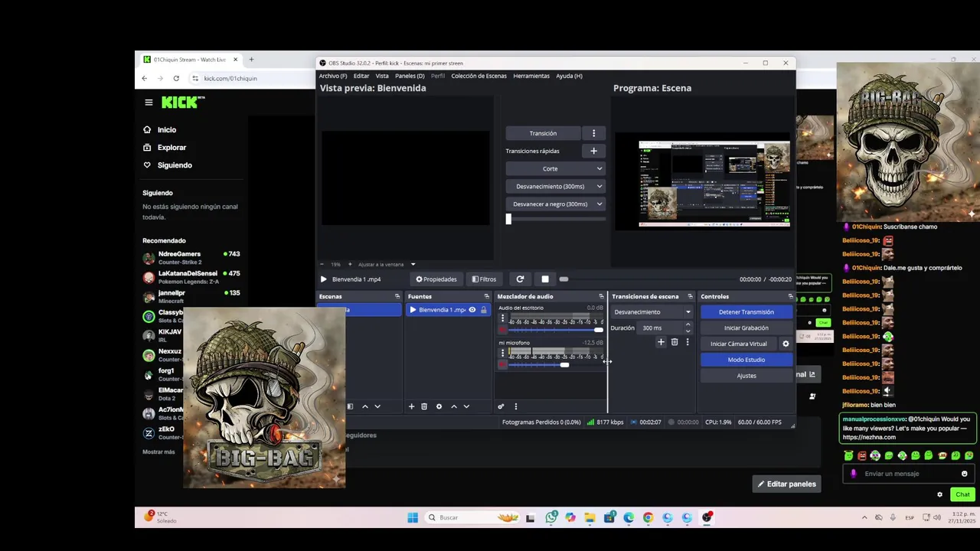Image resolution: width=980 pixels, height=551 pixels.
Task: Mute mi microfono
Action: (502, 365)
